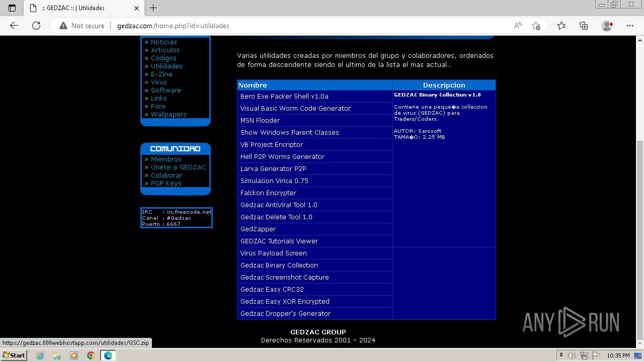Click the Nombre column header
Viewport: 644px width, 362px height.
pyautogui.click(x=314, y=85)
